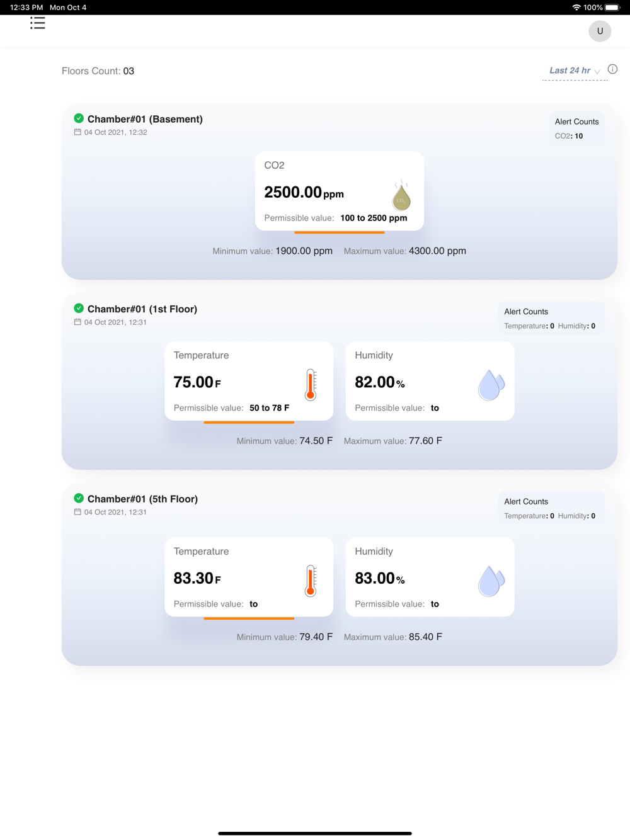Screen dimensions: 630x840
Task: Open the Chamber#01 (5th Floor) title
Action: click(x=142, y=499)
